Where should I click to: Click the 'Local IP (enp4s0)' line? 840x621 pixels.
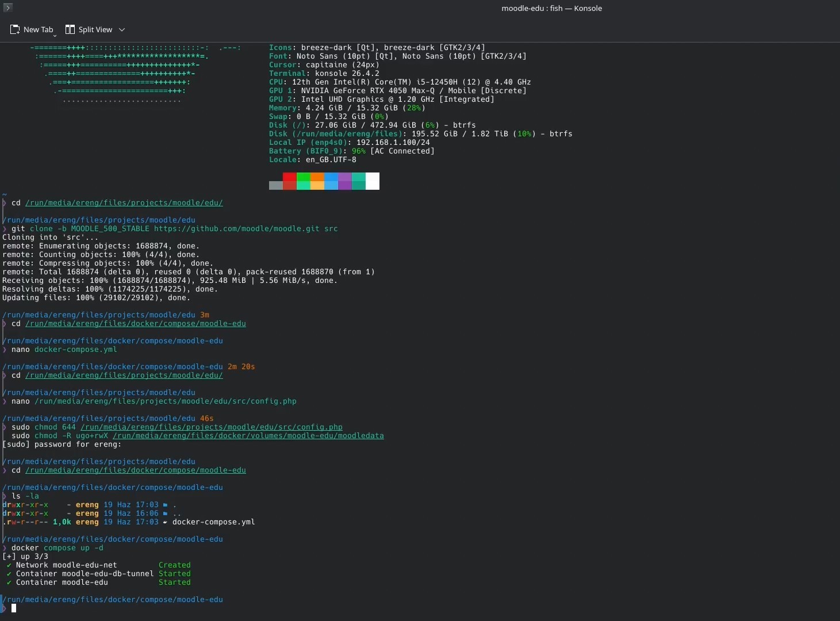pos(350,143)
